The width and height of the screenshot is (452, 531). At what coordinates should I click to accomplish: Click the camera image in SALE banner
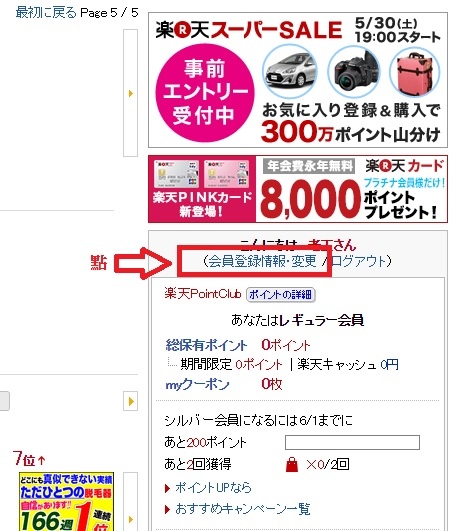pyautogui.click(x=354, y=72)
